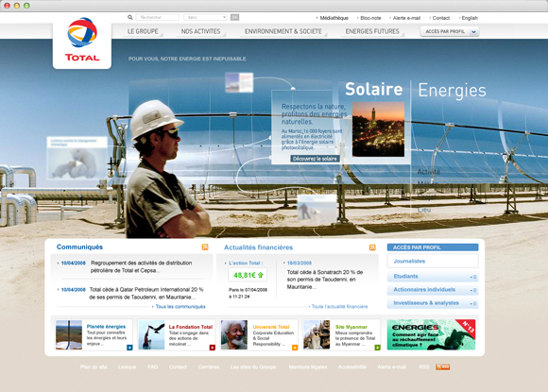Open the NOS ACTIVITES menu

[200, 31]
